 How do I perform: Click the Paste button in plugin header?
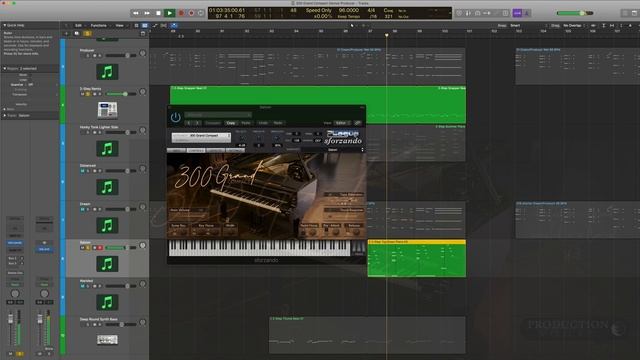[246, 123]
